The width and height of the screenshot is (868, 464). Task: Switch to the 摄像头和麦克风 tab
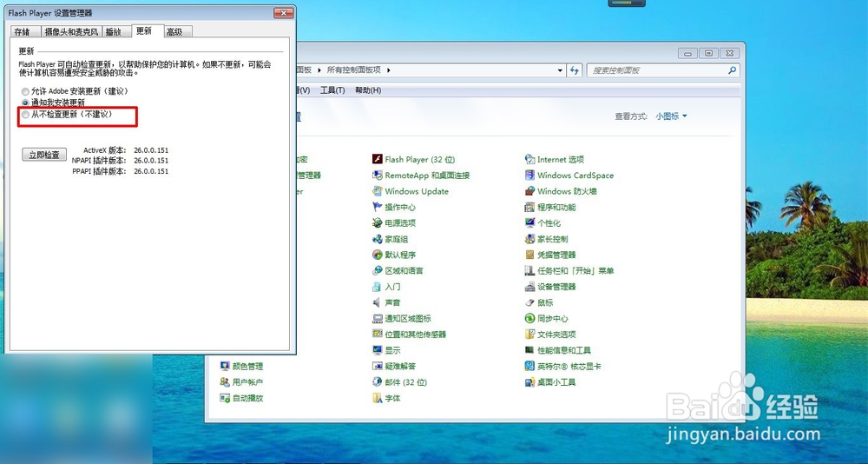71,32
